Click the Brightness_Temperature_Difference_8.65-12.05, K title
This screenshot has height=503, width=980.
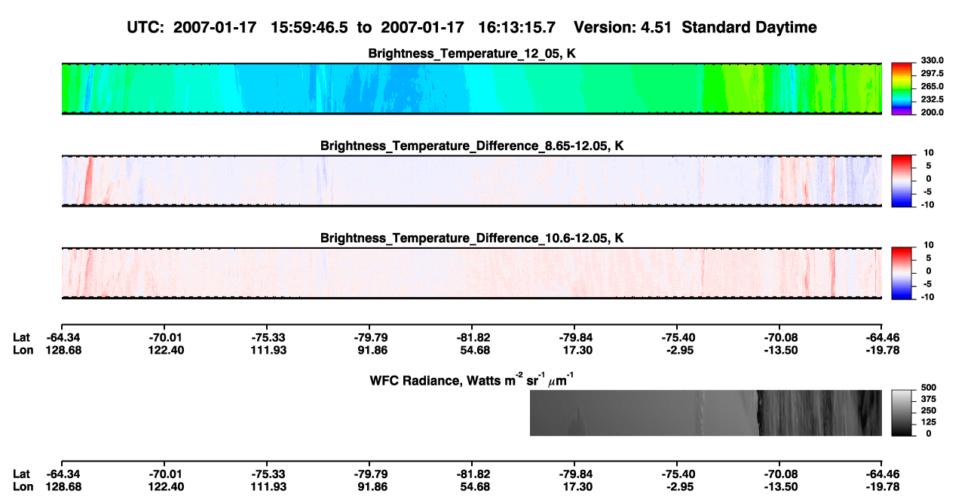coord(472,146)
